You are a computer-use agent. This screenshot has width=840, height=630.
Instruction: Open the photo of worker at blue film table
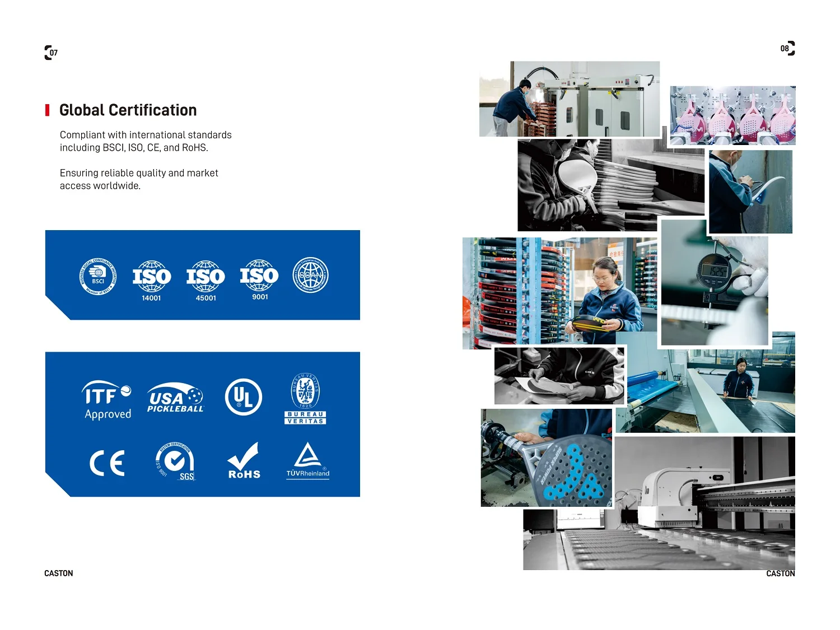coord(706,382)
